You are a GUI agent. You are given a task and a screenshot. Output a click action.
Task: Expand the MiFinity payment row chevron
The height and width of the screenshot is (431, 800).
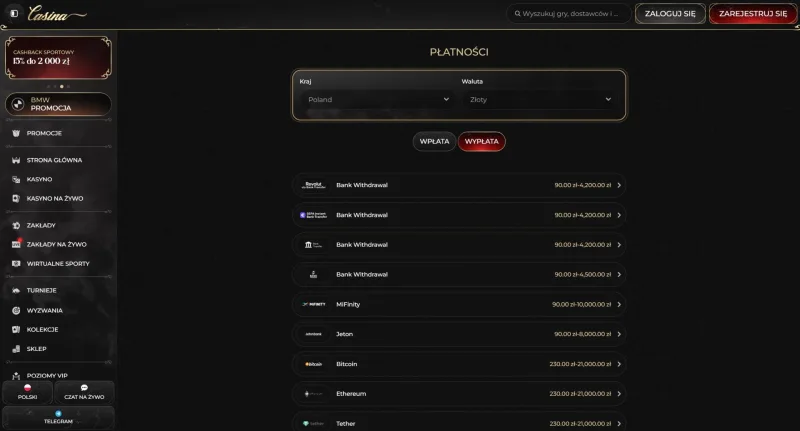pyautogui.click(x=619, y=305)
